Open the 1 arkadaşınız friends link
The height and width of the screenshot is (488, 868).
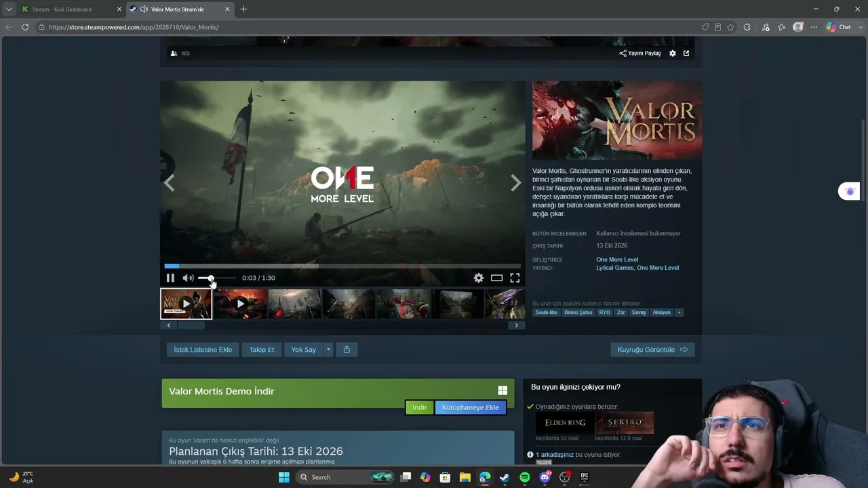click(x=555, y=455)
